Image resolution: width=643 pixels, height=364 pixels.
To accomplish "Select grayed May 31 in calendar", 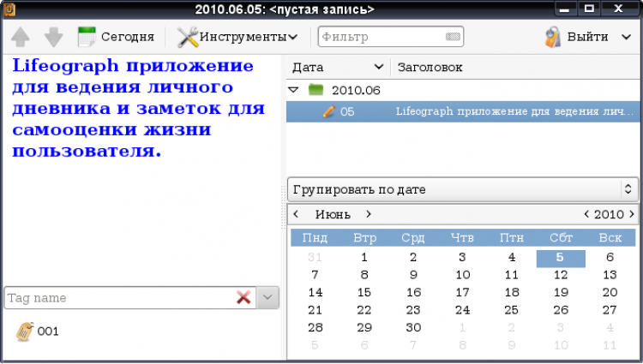I will coord(315,258).
